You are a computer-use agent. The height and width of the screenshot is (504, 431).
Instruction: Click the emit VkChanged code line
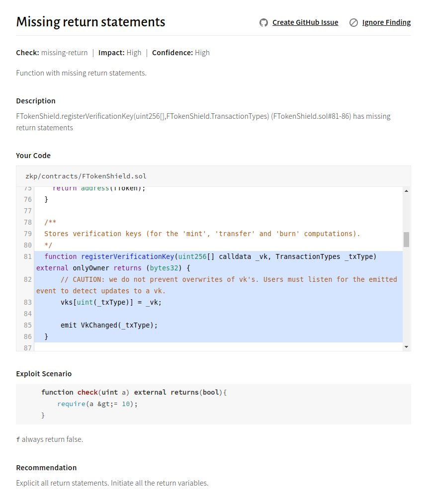[109, 325]
